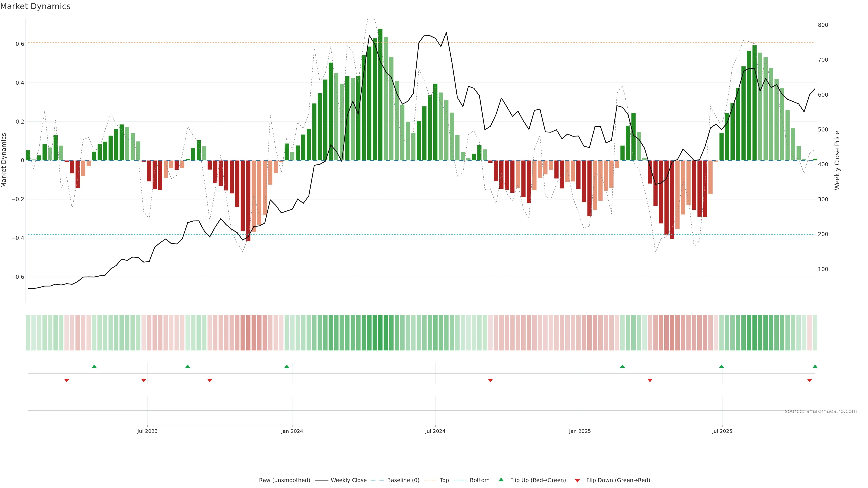The image size is (868, 488).
Task: Click the rightmost red flip-down triangle marker
Action: coord(809,380)
